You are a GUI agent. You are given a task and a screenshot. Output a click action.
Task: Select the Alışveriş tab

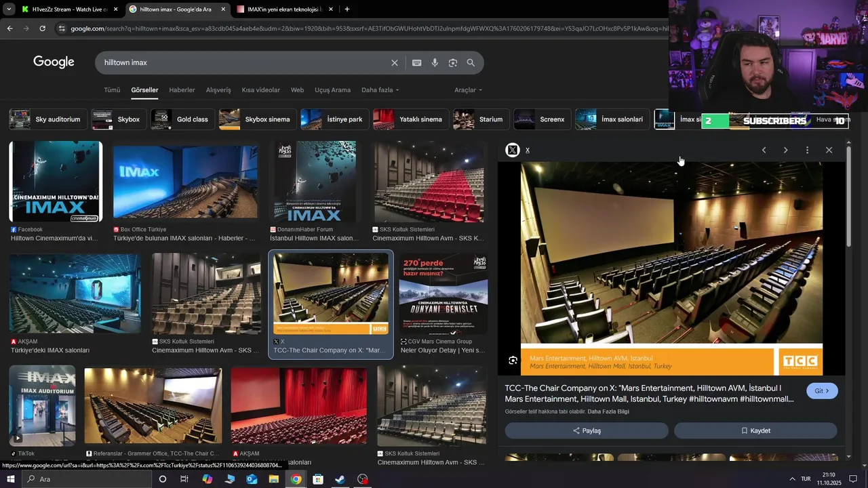click(x=218, y=90)
